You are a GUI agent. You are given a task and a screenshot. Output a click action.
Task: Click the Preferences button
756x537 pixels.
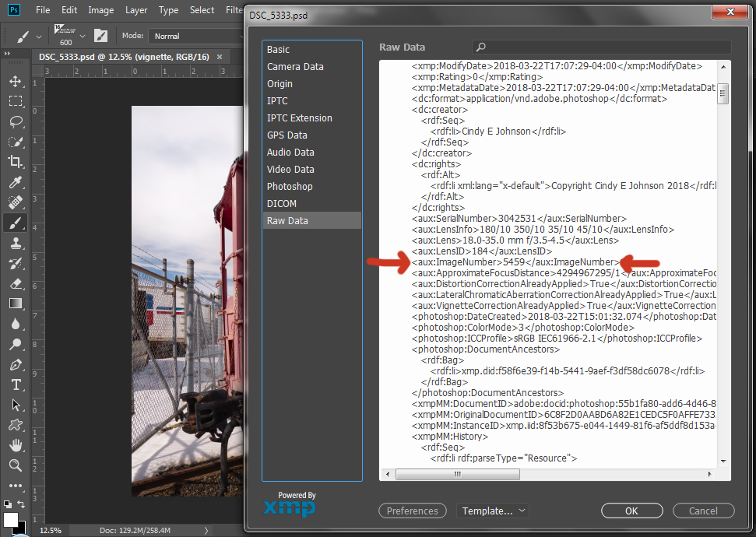click(412, 511)
